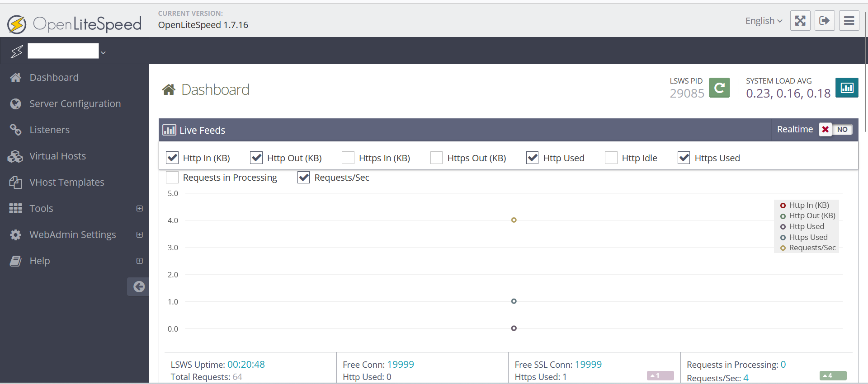Expand the Tools submenu

point(140,208)
